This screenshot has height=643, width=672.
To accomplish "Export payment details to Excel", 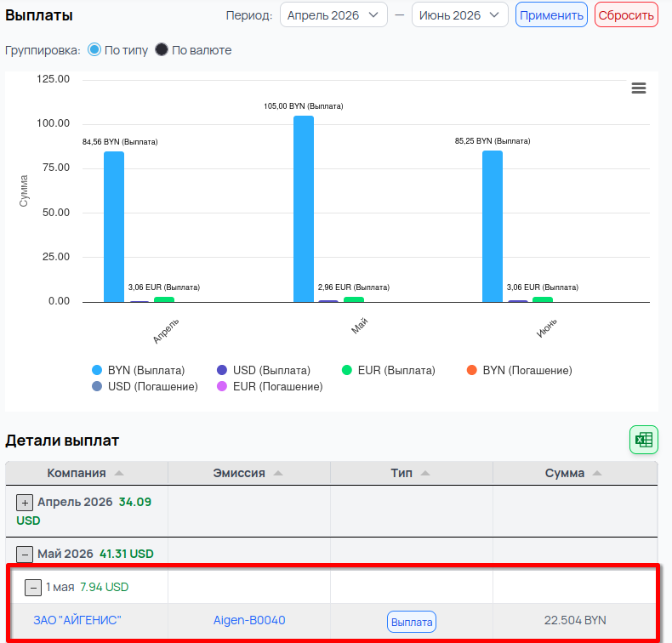I will [x=643, y=440].
